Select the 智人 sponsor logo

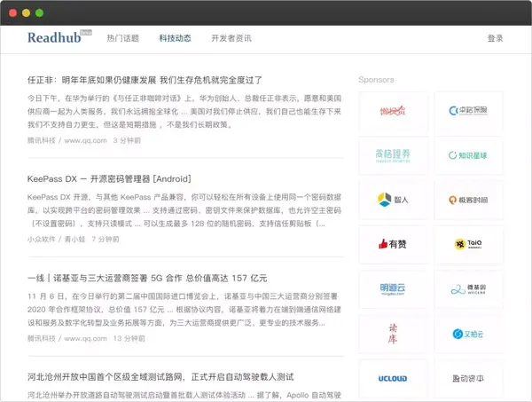point(393,200)
